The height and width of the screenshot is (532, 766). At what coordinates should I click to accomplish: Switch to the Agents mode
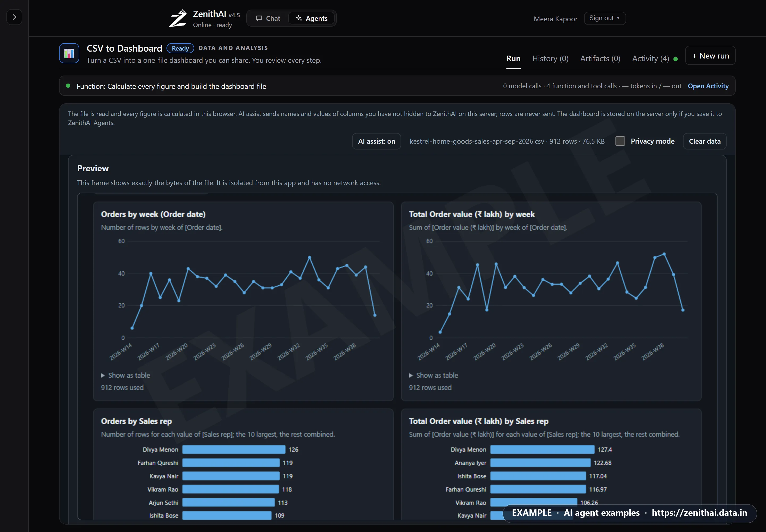click(x=312, y=18)
